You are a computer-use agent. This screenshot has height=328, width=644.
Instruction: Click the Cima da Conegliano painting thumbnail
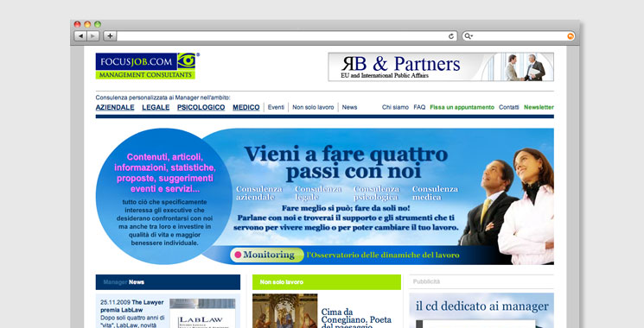pos(284,311)
